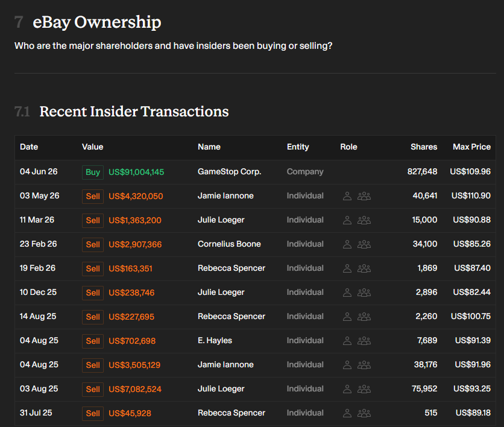Viewport: 504px width, 427px height.
Task: Click the Role column header
Action: [x=348, y=147]
